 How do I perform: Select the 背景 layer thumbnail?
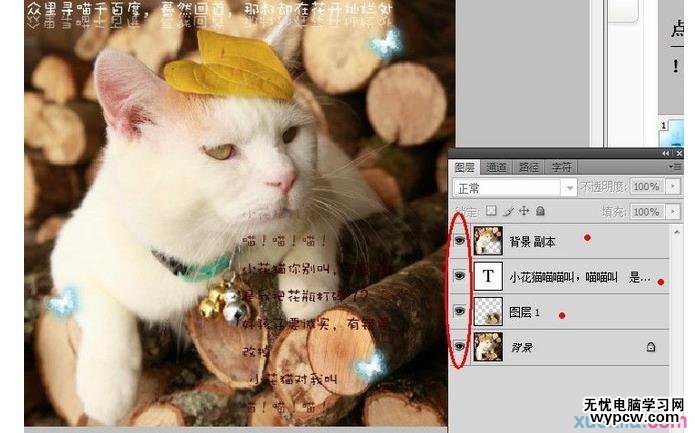point(488,346)
